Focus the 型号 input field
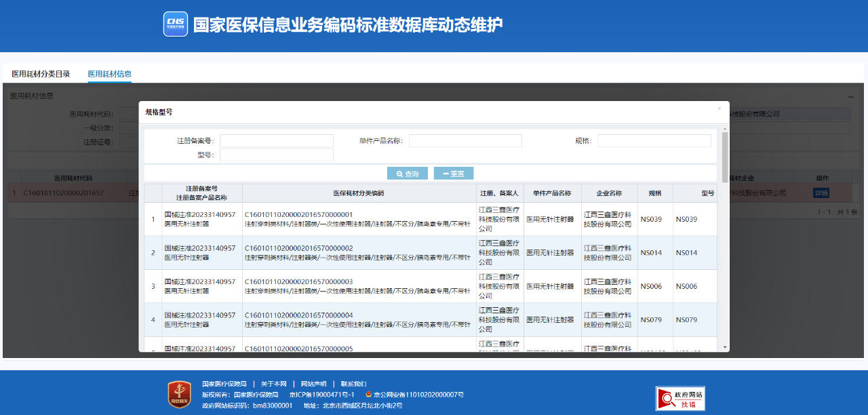Screen dimensions: 868x415 tap(277, 155)
